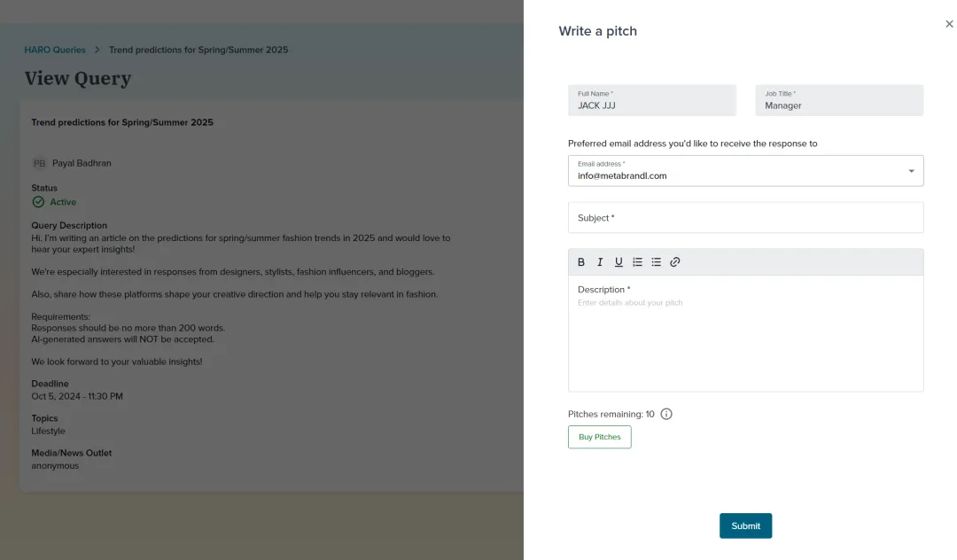Click the Full Name field
Image resolution: width=957 pixels, height=560 pixels.
(x=652, y=101)
